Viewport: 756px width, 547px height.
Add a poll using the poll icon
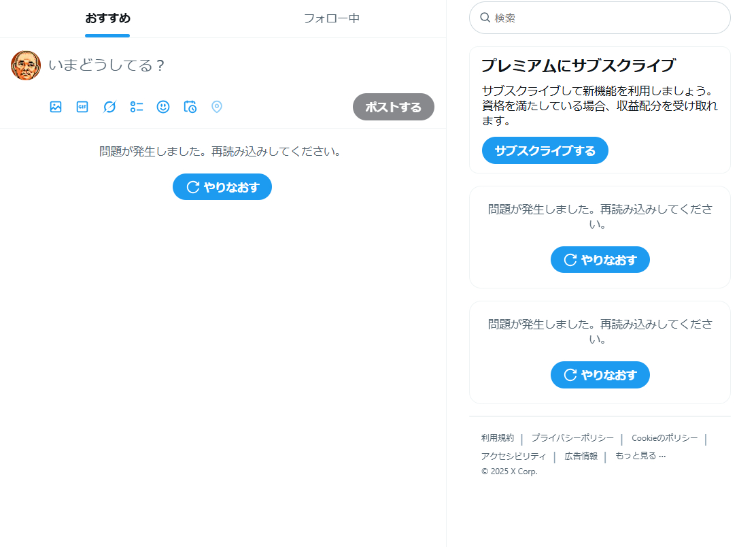pos(137,107)
